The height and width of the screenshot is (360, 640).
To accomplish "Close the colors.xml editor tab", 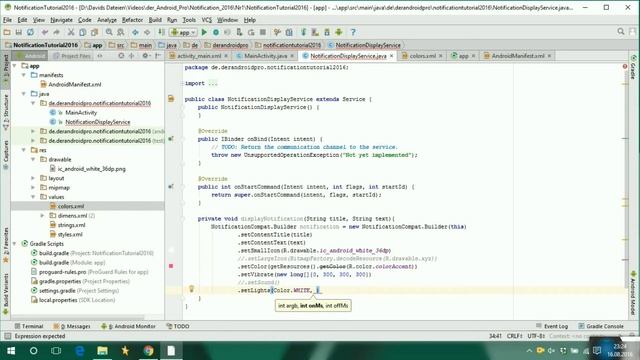I will pyautogui.click(x=441, y=56).
